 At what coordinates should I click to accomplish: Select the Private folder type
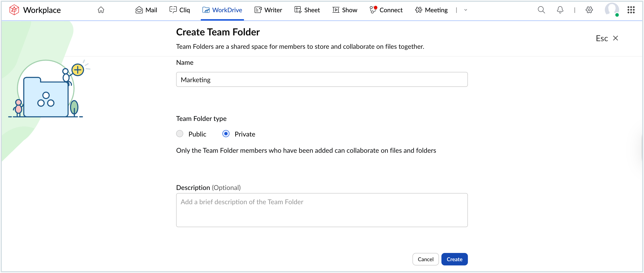click(x=226, y=134)
